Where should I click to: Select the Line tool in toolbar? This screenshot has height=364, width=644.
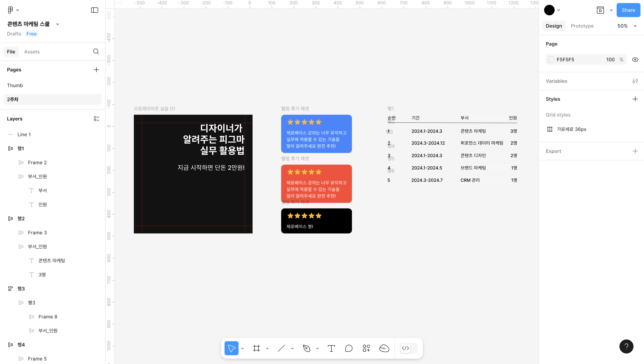point(281,348)
